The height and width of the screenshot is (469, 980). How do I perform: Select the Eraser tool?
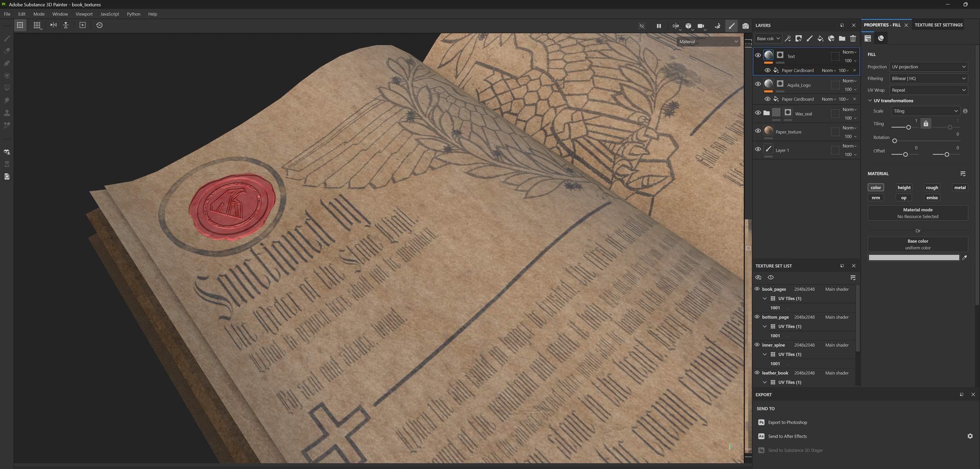tap(7, 51)
